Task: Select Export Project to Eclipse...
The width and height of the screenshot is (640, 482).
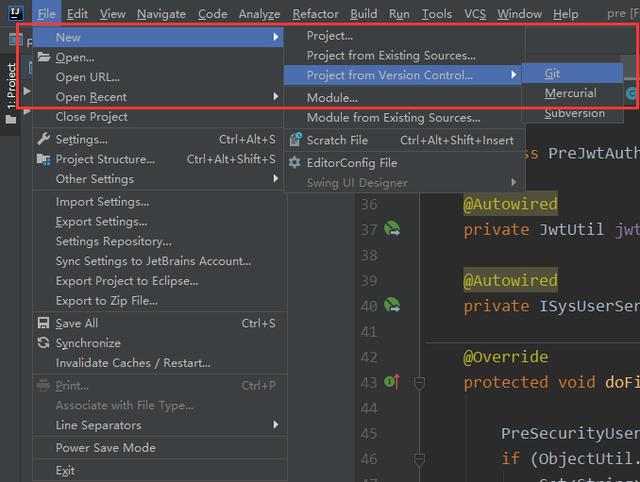Action: (158, 281)
